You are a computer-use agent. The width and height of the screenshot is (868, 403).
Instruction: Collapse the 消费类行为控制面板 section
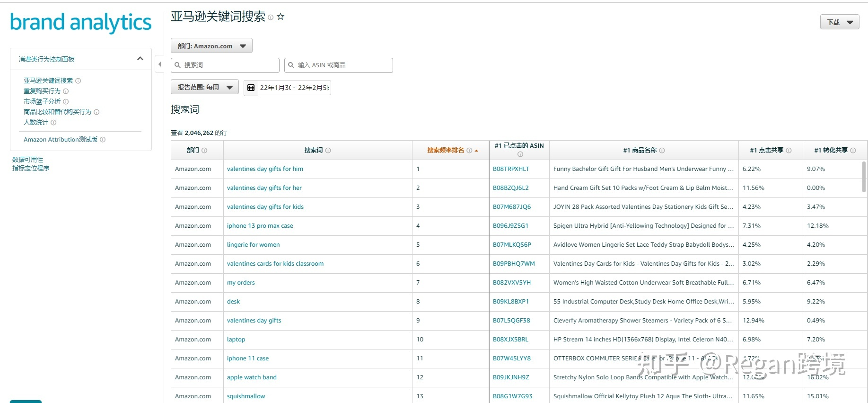coord(140,59)
